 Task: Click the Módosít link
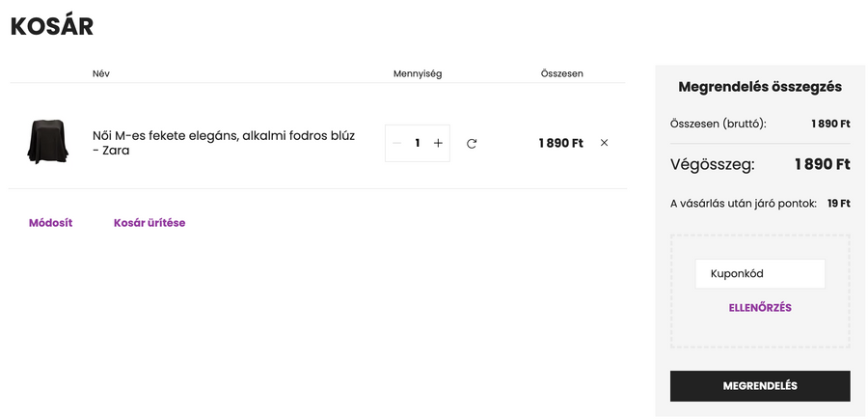tap(50, 223)
